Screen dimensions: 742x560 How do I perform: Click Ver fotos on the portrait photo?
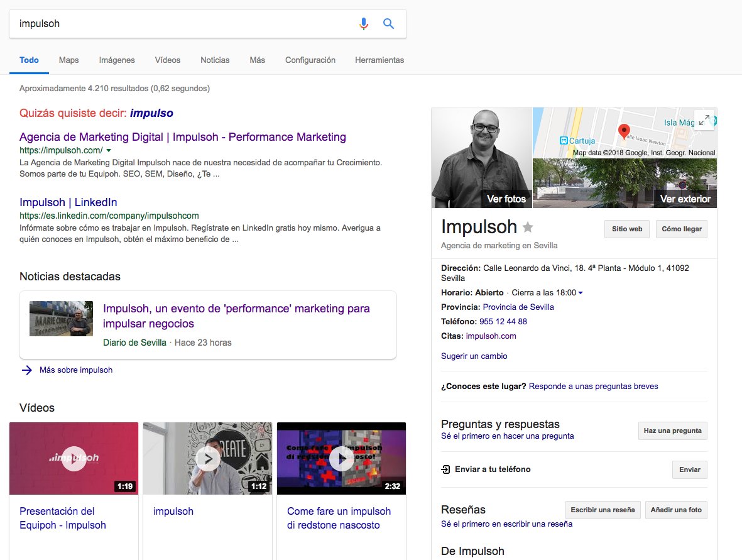click(x=506, y=199)
